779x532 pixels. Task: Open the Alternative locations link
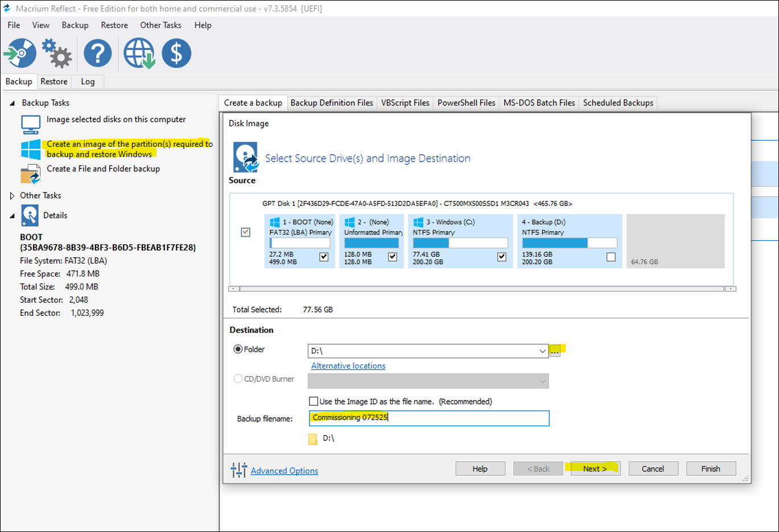pos(348,366)
